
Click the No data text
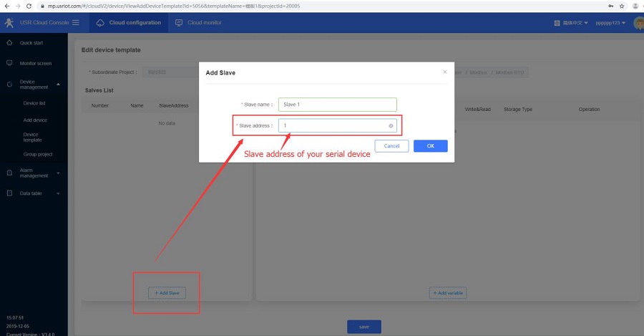coord(167,123)
